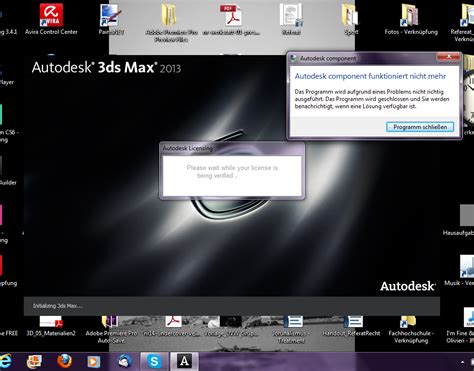Close the Autodesk component error dialog
The image size is (474, 371).
[x=449, y=57]
